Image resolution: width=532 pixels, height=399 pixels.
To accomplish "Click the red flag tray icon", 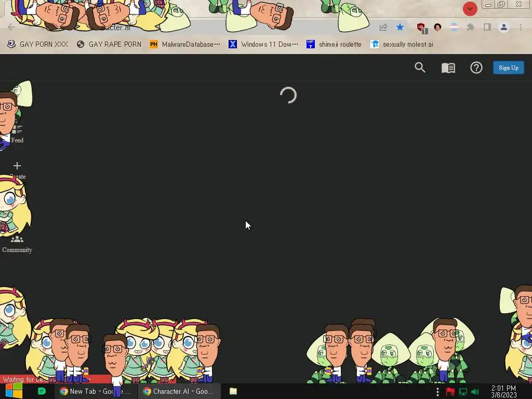I will coord(450,392).
